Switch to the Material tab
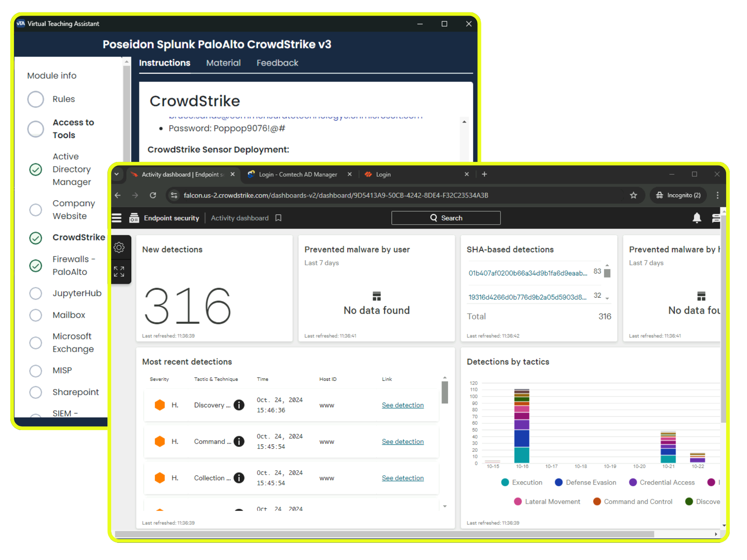 coord(223,63)
